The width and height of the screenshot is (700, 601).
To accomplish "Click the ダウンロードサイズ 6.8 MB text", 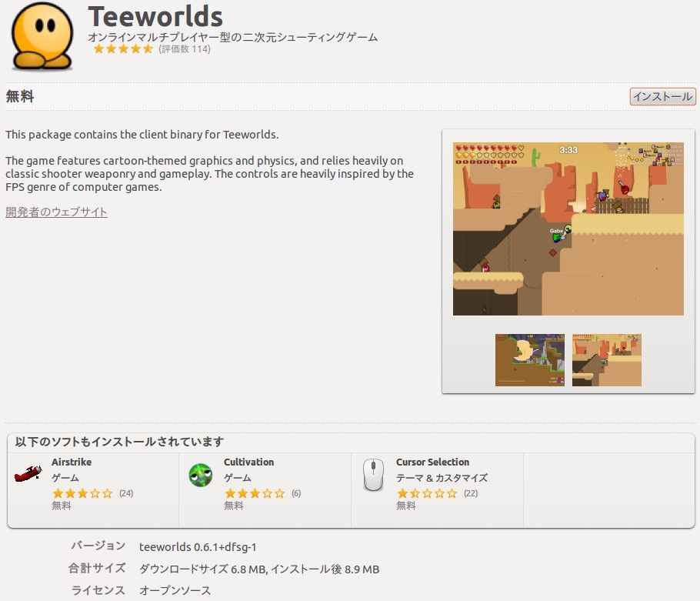I will click(x=203, y=569).
